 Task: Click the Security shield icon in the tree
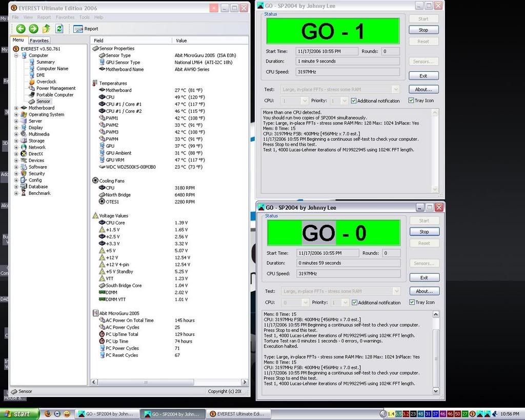tap(24, 173)
